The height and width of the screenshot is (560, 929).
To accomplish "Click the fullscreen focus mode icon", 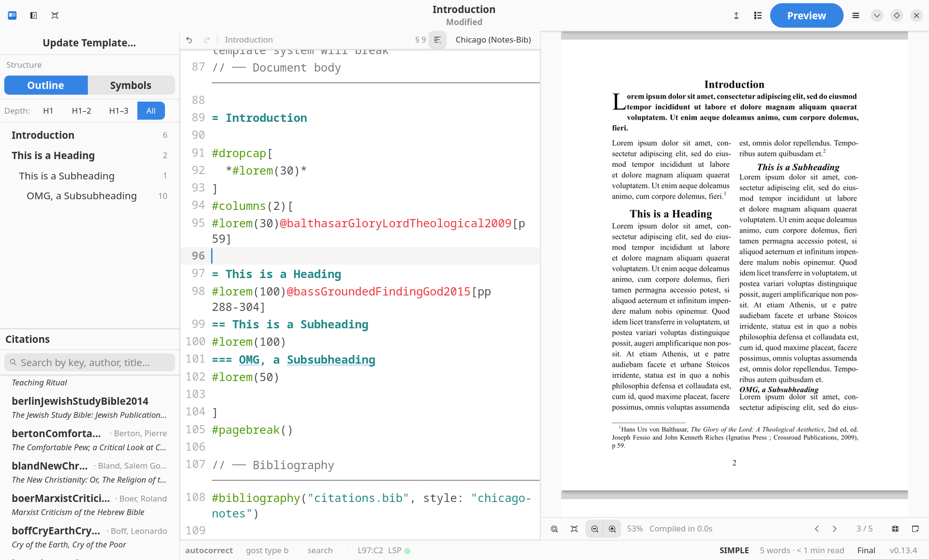I will coord(55,15).
